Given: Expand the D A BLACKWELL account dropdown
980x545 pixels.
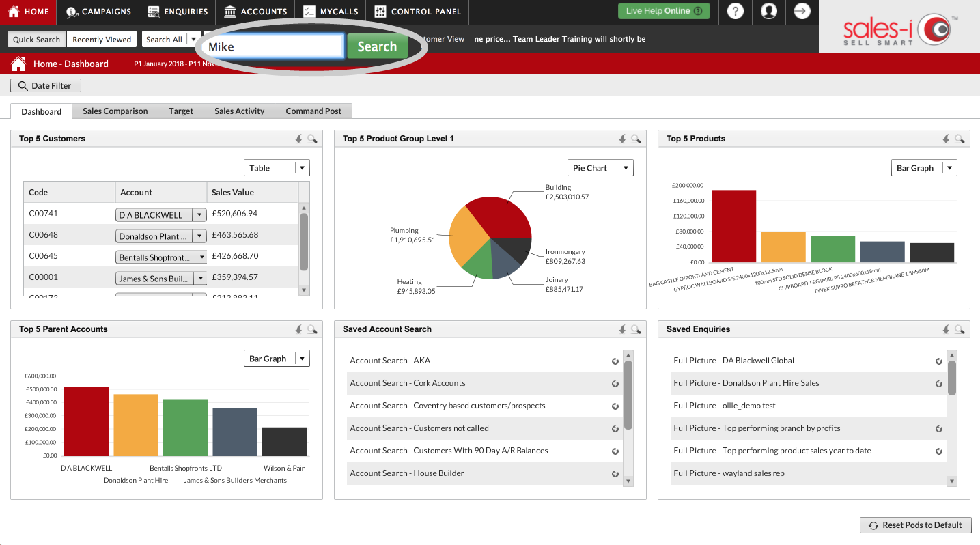Looking at the screenshot, I should [199, 214].
